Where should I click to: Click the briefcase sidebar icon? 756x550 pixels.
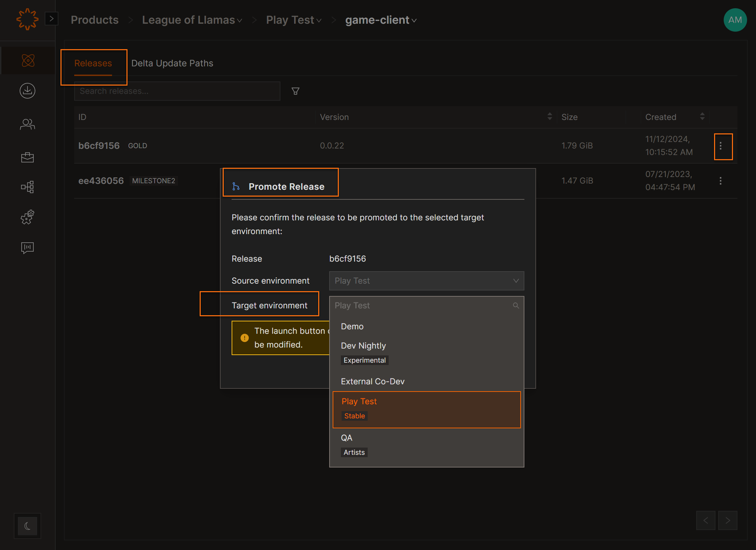(27, 157)
